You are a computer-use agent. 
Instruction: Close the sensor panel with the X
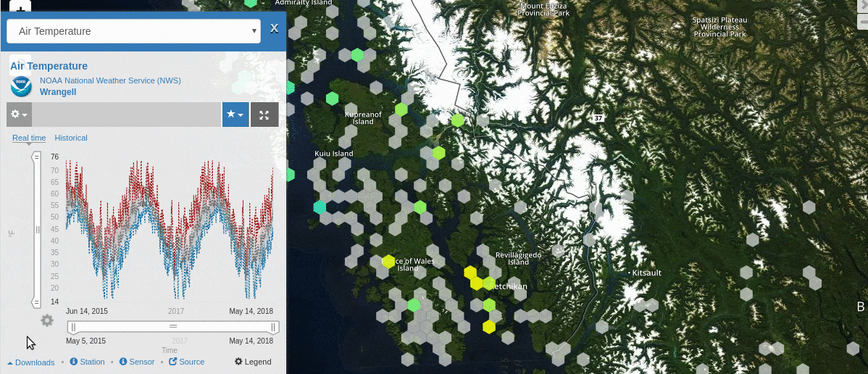(274, 29)
